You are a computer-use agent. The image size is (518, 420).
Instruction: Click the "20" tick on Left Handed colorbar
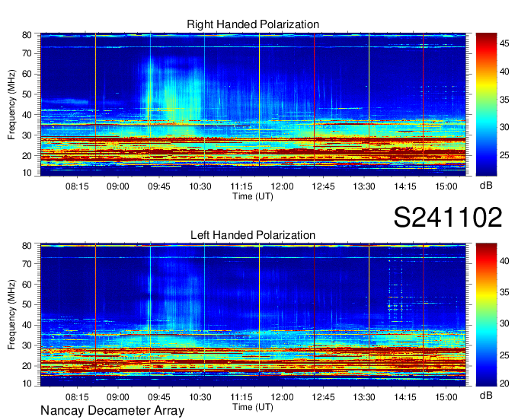(x=504, y=383)
